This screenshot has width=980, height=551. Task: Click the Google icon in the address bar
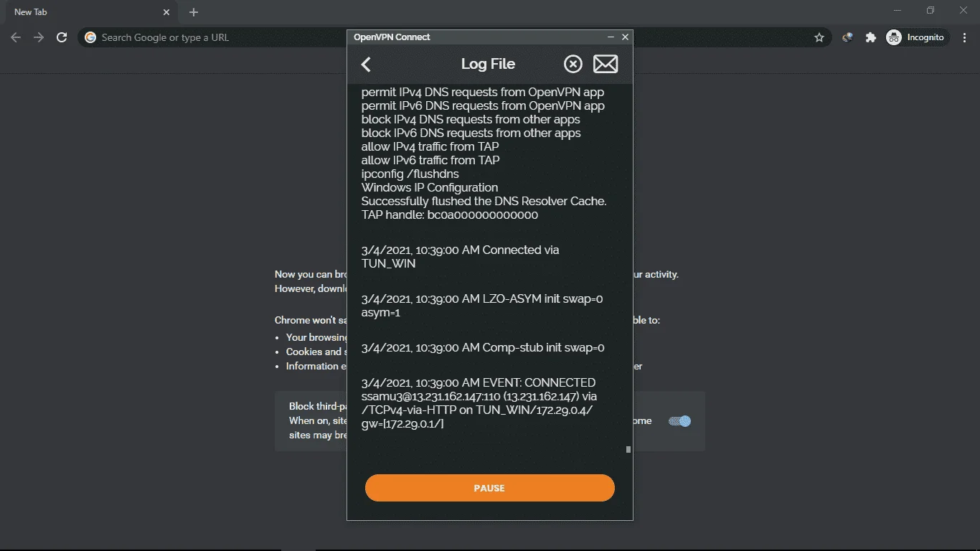(x=90, y=37)
